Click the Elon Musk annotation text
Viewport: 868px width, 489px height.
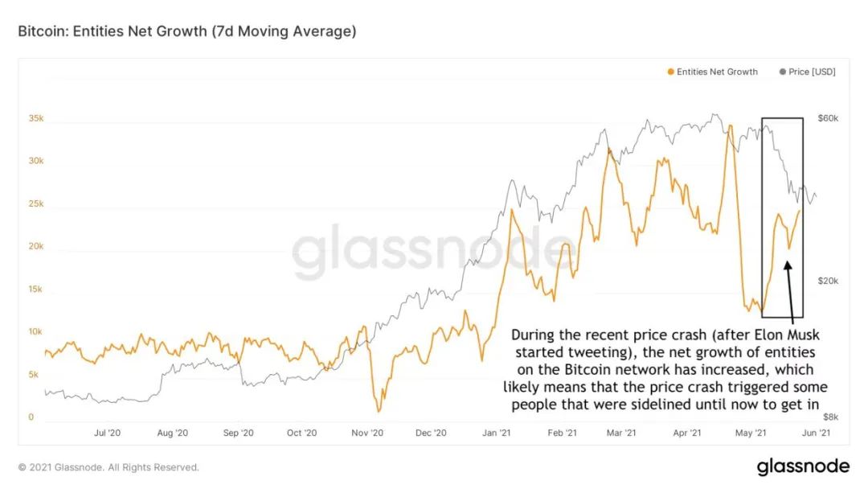(665, 369)
